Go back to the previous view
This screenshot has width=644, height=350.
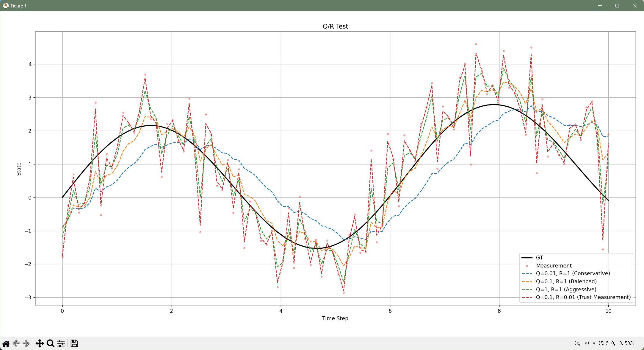pos(16,343)
